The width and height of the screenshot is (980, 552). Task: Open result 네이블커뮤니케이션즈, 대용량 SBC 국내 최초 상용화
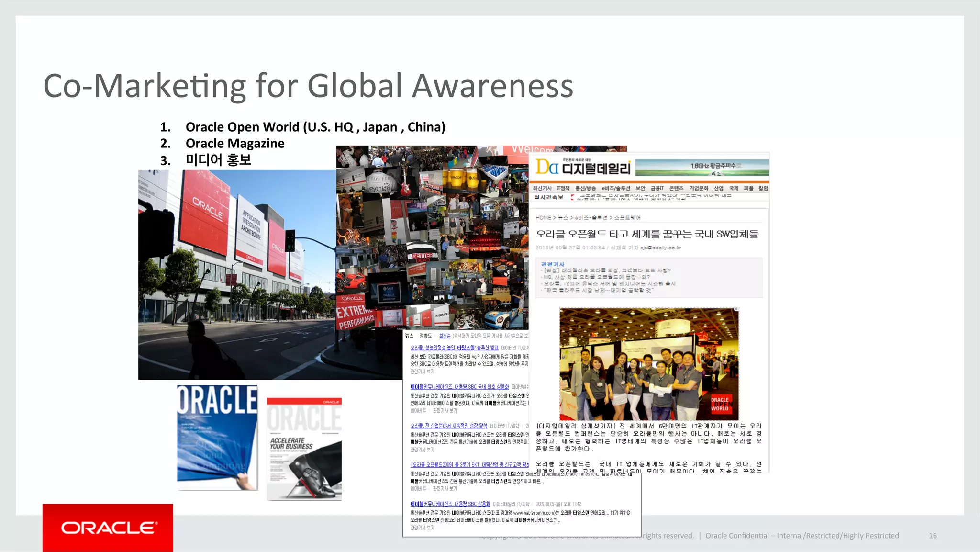459,386
